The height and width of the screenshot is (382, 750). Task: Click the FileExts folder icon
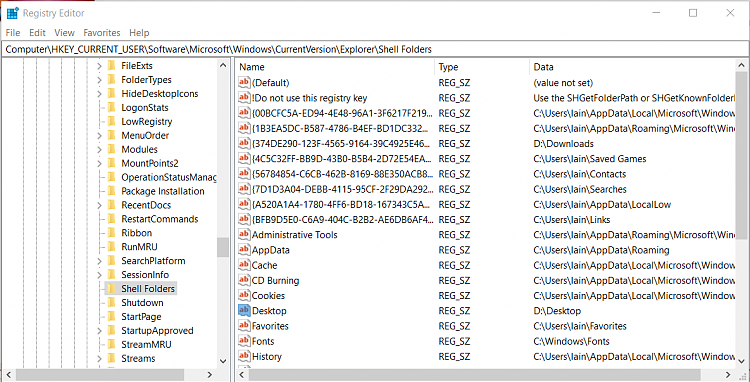tap(112, 65)
